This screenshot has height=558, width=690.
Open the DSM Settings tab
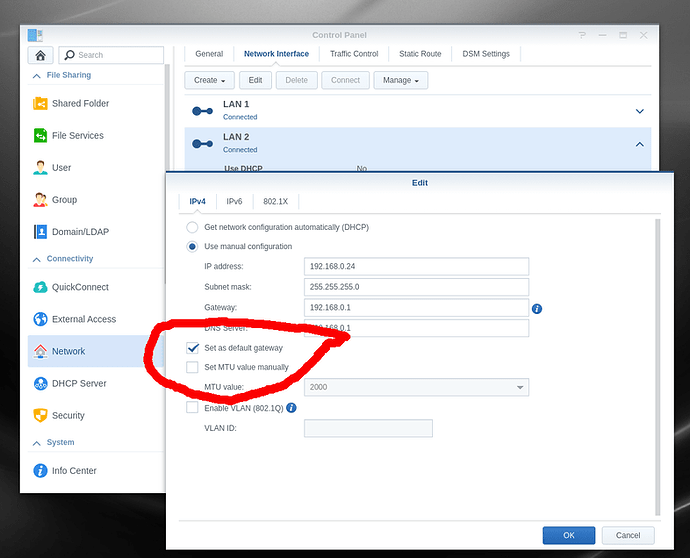coord(486,54)
